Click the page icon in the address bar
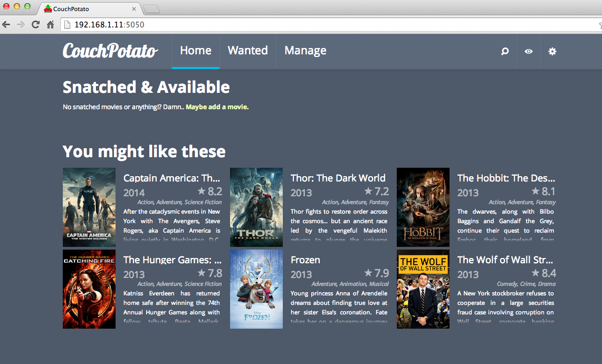The width and height of the screenshot is (602, 364). (x=67, y=25)
